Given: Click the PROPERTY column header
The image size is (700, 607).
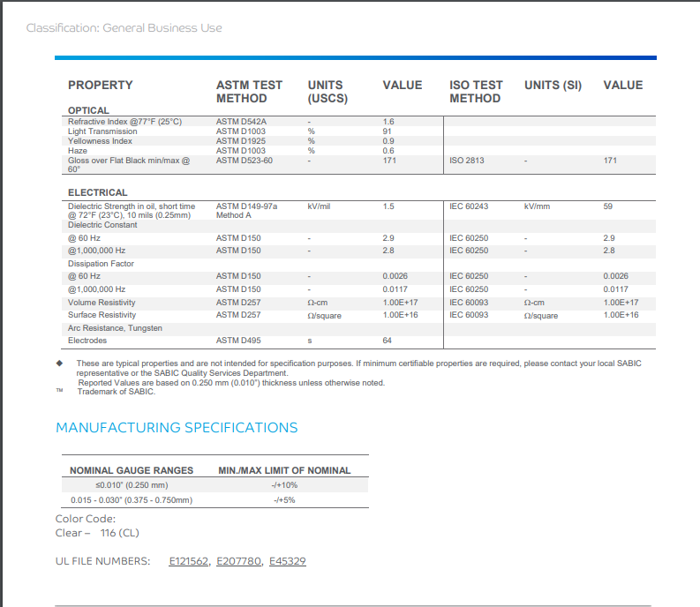Looking at the screenshot, I should coord(101,86).
